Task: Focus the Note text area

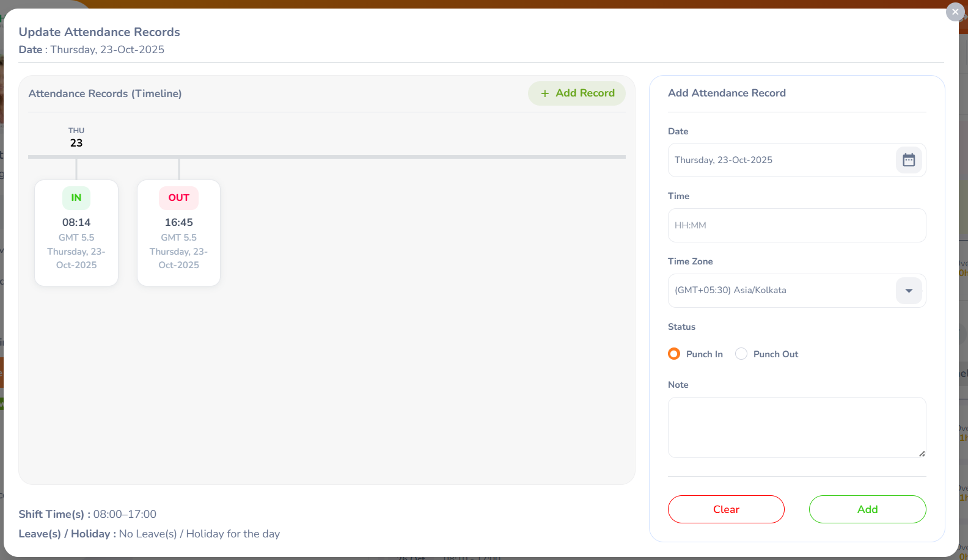Action: (x=796, y=427)
